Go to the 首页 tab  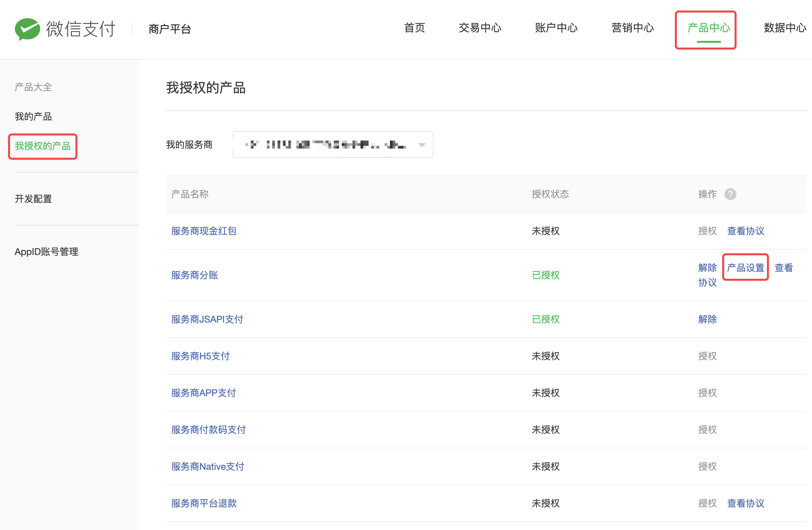pyautogui.click(x=415, y=28)
